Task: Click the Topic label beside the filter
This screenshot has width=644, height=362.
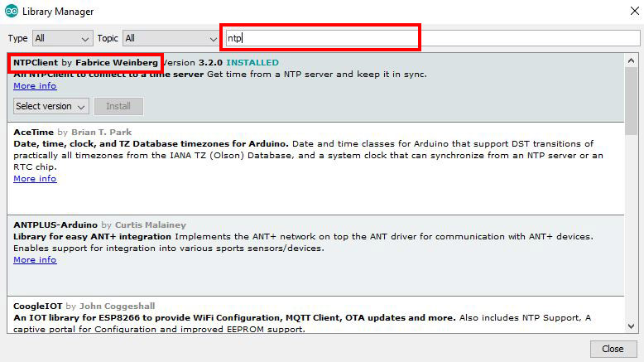Action: (108, 38)
